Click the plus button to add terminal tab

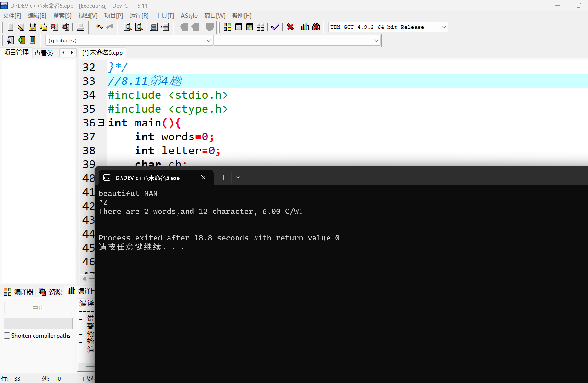point(224,177)
